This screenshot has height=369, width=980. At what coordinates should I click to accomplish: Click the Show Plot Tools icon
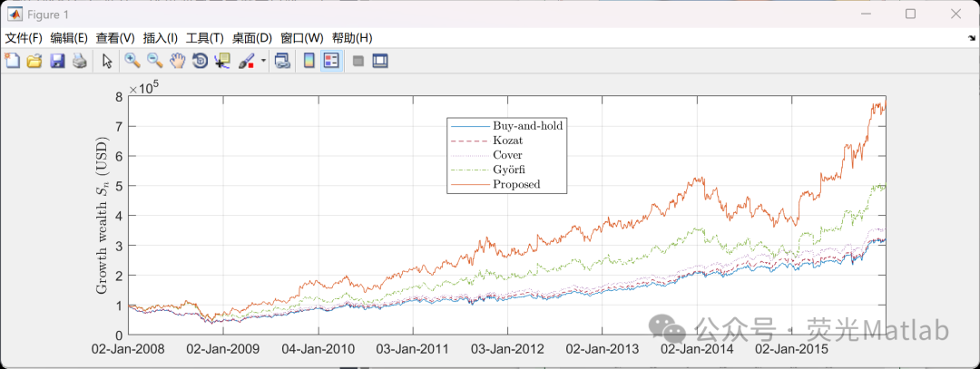click(380, 61)
